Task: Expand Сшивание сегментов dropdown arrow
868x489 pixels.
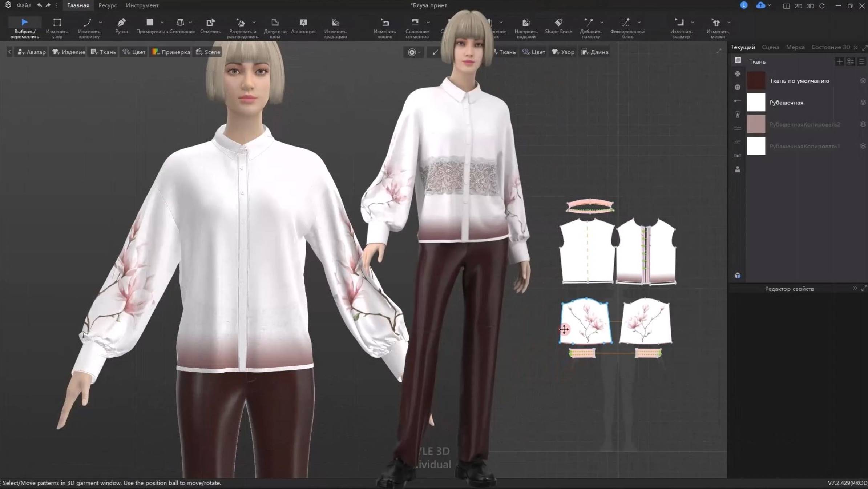Action: tap(428, 23)
